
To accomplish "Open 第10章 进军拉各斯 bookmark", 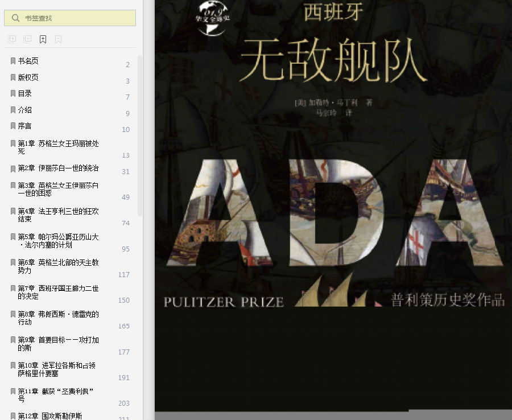I will point(57,369).
